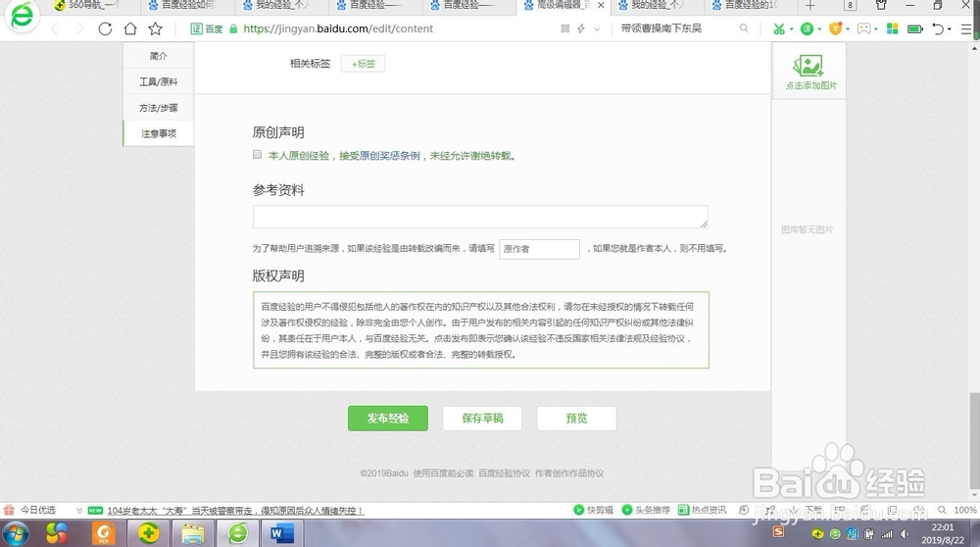Click the skin shirt icon

[x=881, y=5]
